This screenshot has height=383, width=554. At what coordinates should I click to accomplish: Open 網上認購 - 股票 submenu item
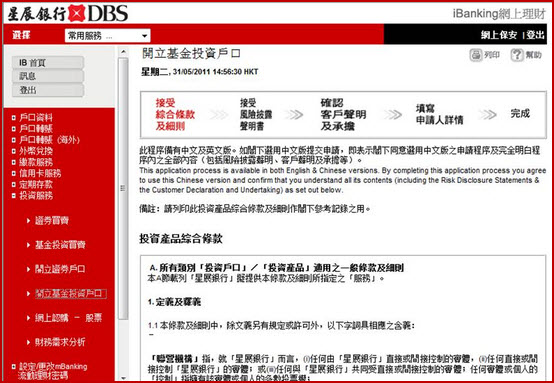click(x=68, y=318)
